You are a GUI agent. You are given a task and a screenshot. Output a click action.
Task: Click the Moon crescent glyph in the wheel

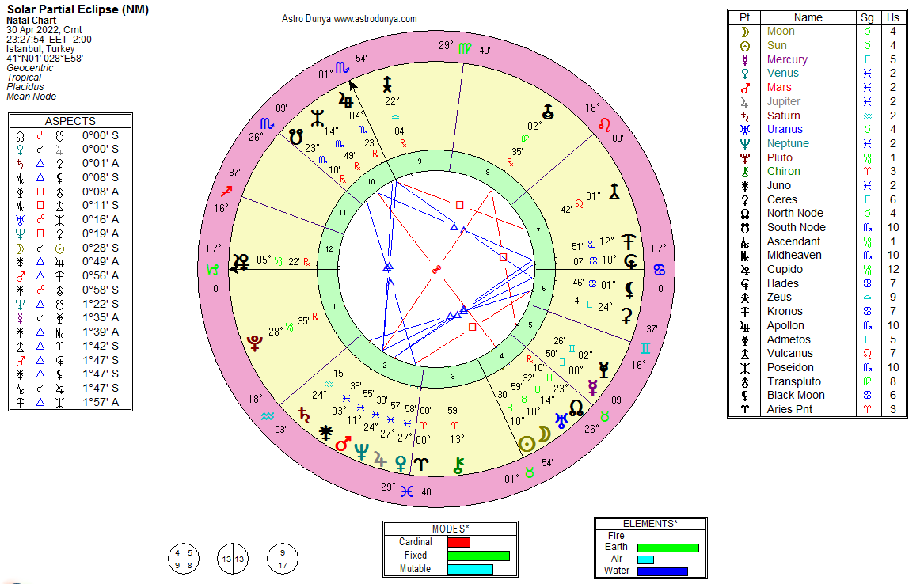(x=545, y=434)
